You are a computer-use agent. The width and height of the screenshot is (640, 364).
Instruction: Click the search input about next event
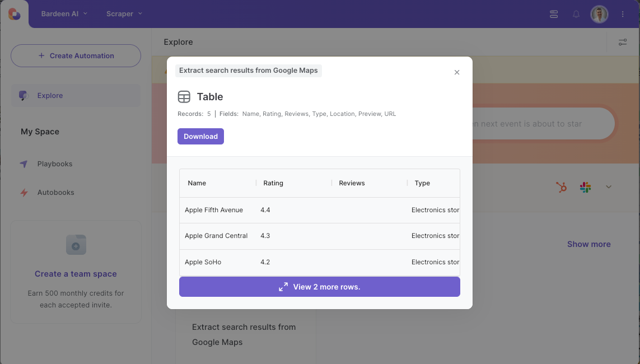(x=543, y=124)
